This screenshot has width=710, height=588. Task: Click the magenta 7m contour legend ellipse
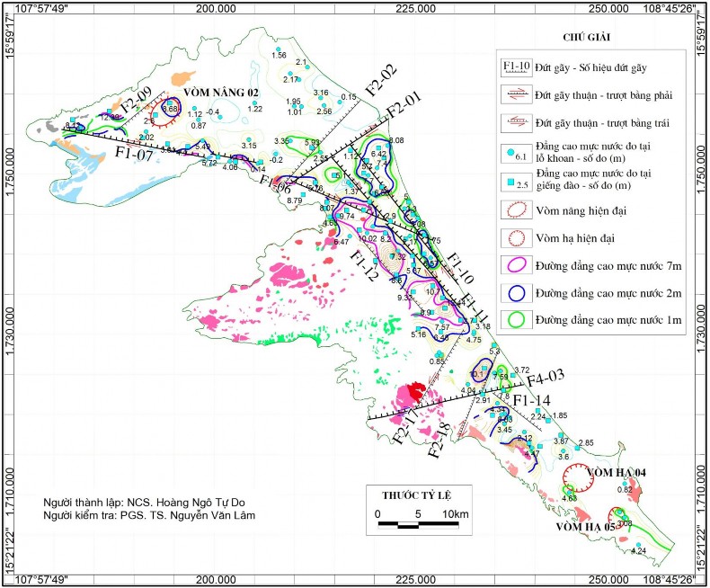coord(515,265)
